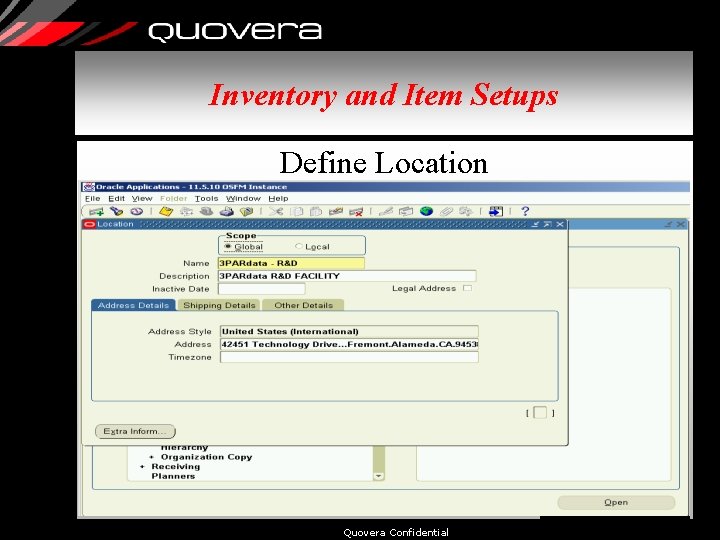
Task: Switch to the Address Details tab
Action: point(133,305)
